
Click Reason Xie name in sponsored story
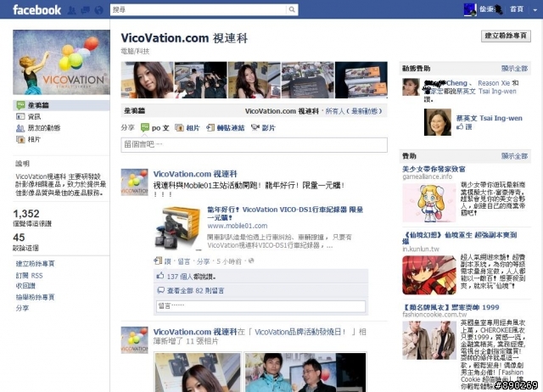click(x=494, y=83)
